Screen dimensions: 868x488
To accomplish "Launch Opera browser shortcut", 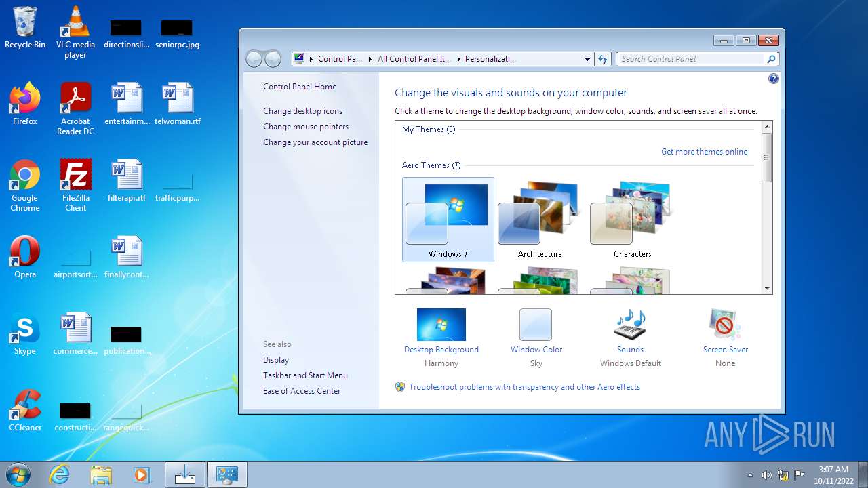I will (25, 258).
